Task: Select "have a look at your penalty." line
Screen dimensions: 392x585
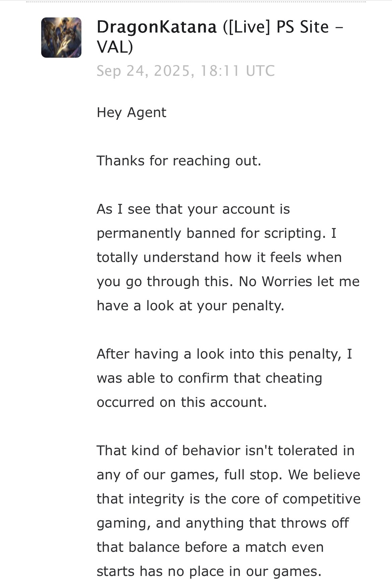Action: click(190, 306)
